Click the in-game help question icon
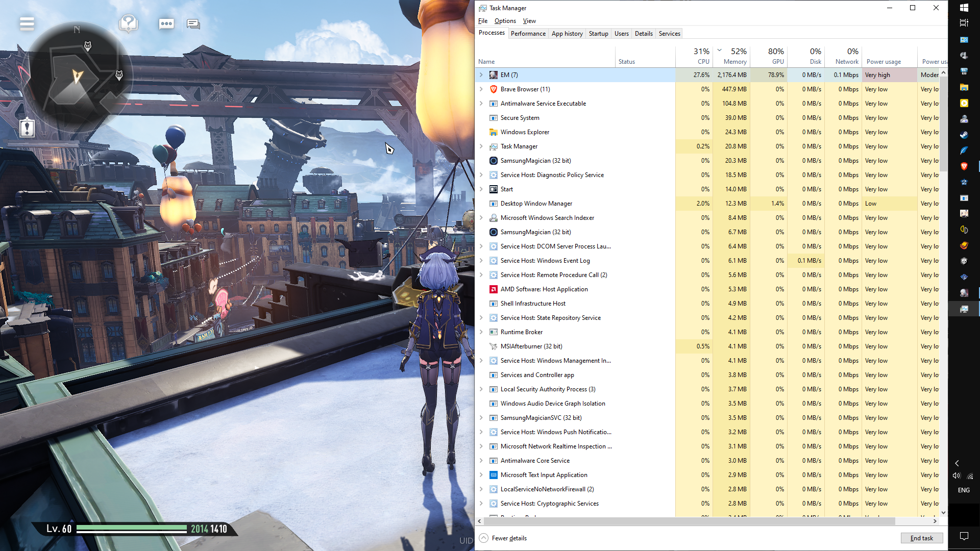This screenshot has height=551, width=980. pyautogui.click(x=128, y=23)
